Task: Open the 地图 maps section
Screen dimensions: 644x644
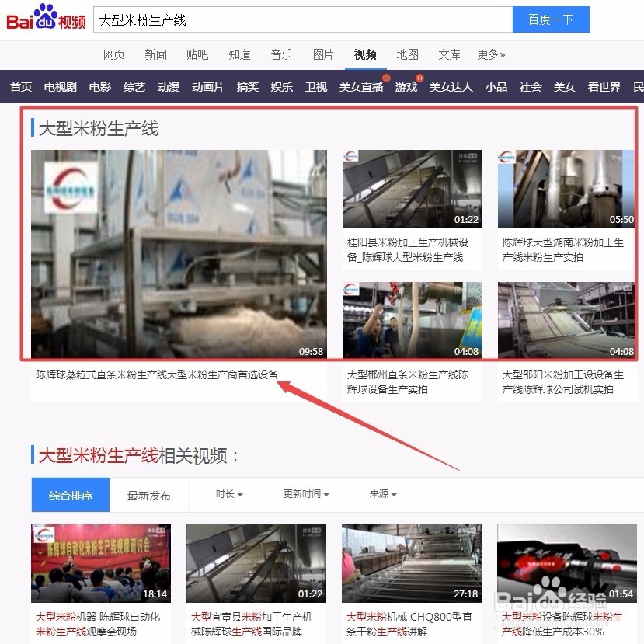Action: tap(407, 54)
